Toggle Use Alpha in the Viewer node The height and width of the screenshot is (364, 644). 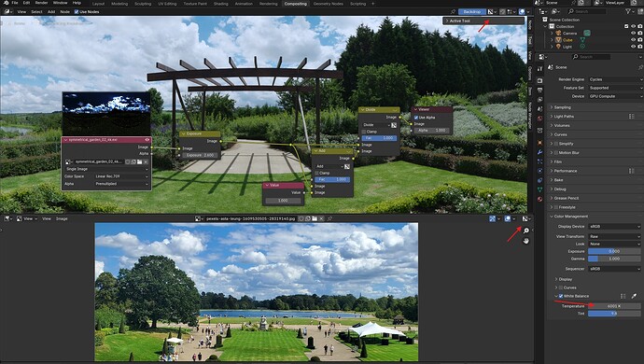coord(416,118)
